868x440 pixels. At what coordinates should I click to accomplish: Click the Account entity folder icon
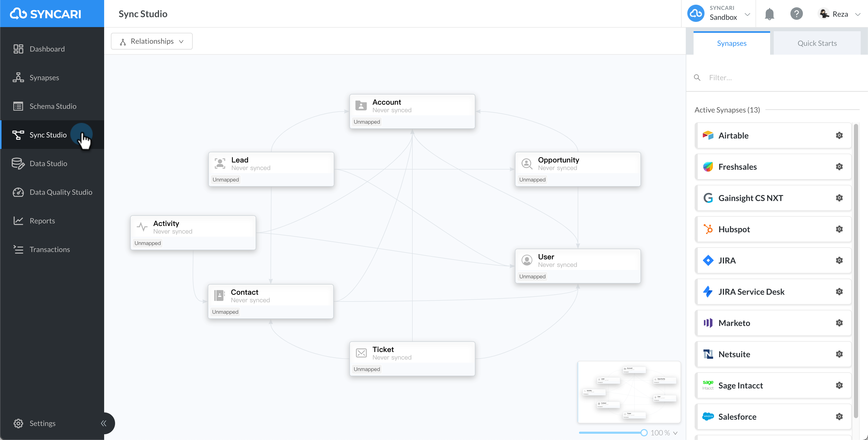[361, 106]
